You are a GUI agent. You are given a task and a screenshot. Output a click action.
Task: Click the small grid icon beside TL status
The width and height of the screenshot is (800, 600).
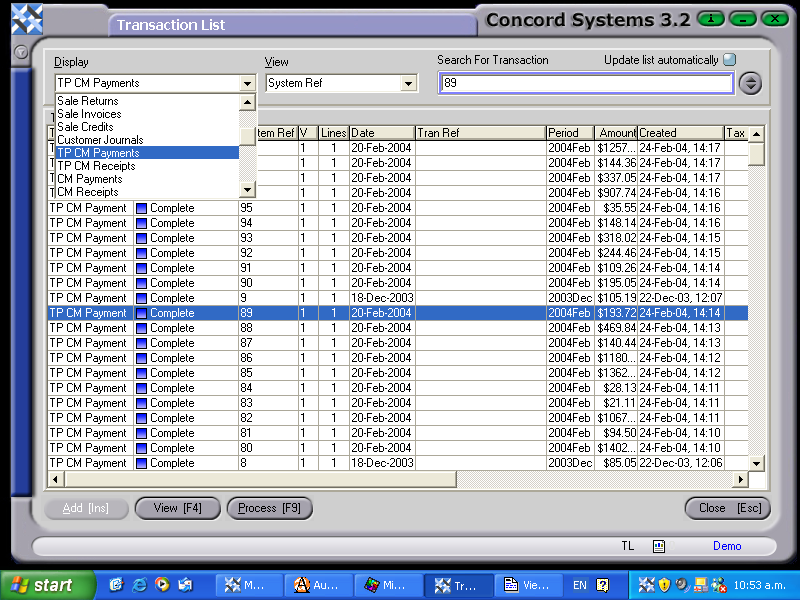tap(658, 546)
